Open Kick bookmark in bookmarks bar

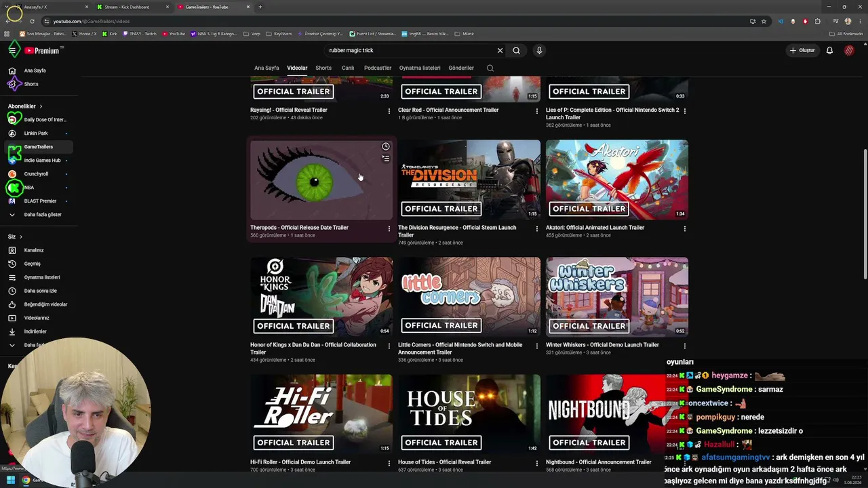click(x=110, y=34)
